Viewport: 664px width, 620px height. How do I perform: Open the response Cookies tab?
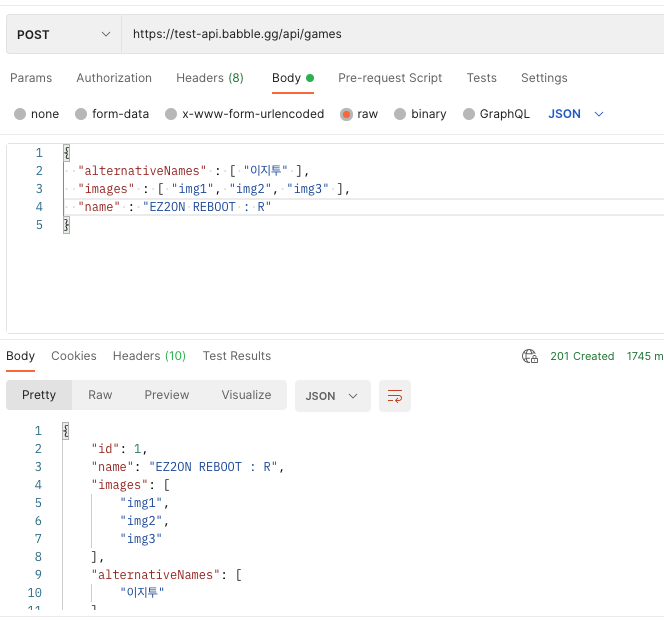[x=74, y=356]
